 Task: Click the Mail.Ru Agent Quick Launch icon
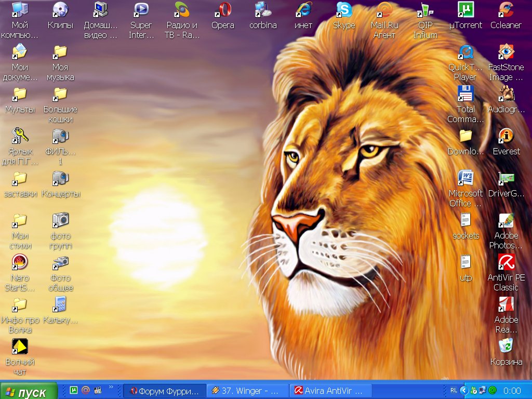point(86,390)
